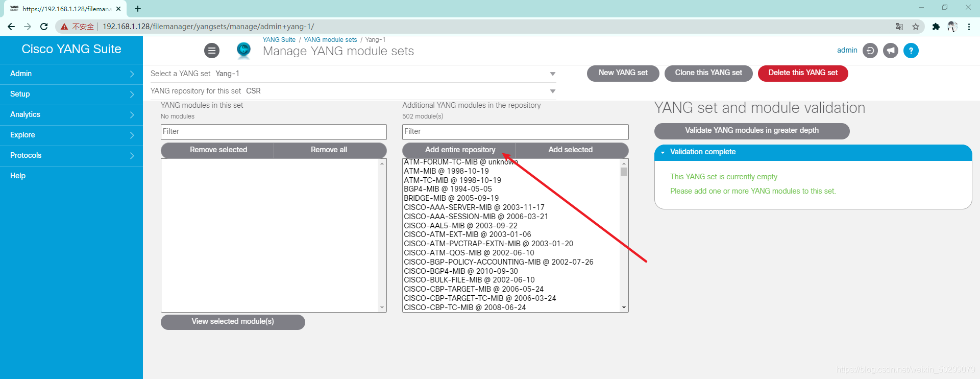Click the Cisco YANG Suite logo icon
The image size is (980, 379).
(x=244, y=50)
